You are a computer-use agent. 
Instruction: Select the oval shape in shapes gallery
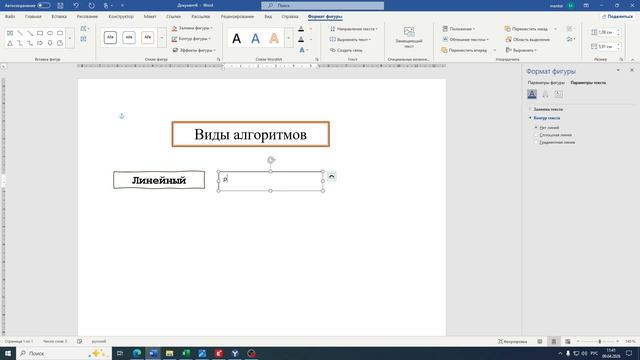pos(50,33)
